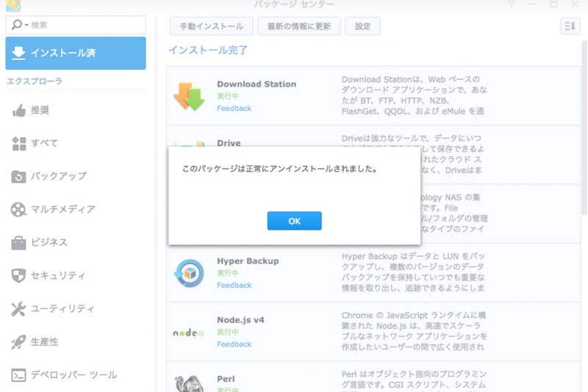The height and width of the screenshot is (392, 588).
Task: Open the Download Station package title
Action: [x=257, y=84]
